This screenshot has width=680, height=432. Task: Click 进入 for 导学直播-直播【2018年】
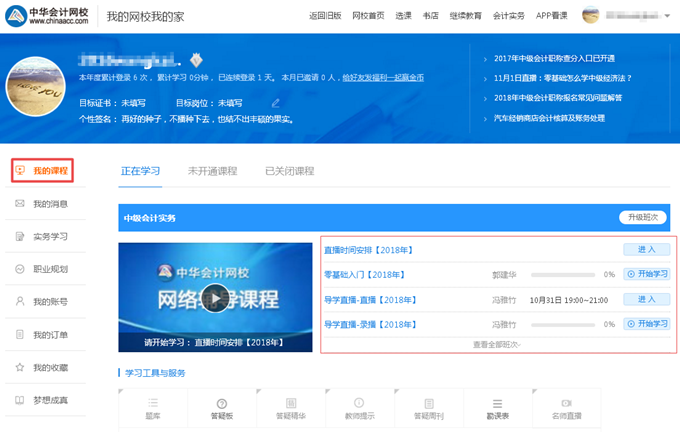pyautogui.click(x=647, y=299)
